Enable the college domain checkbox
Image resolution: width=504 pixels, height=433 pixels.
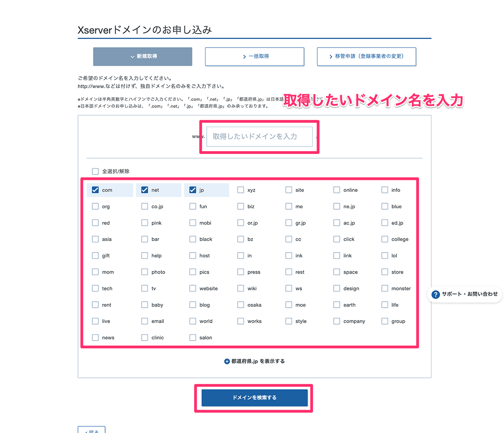pyautogui.click(x=385, y=239)
